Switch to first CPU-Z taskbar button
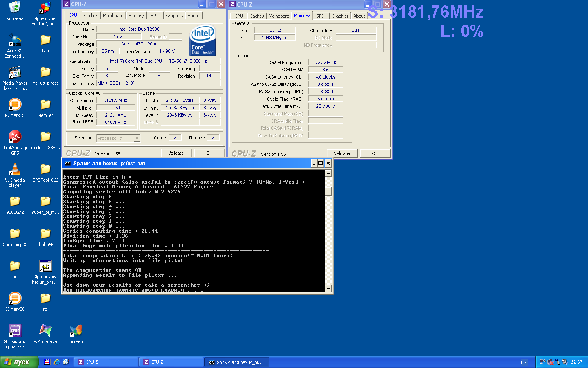The image size is (588, 368). pyautogui.click(x=106, y=362)
